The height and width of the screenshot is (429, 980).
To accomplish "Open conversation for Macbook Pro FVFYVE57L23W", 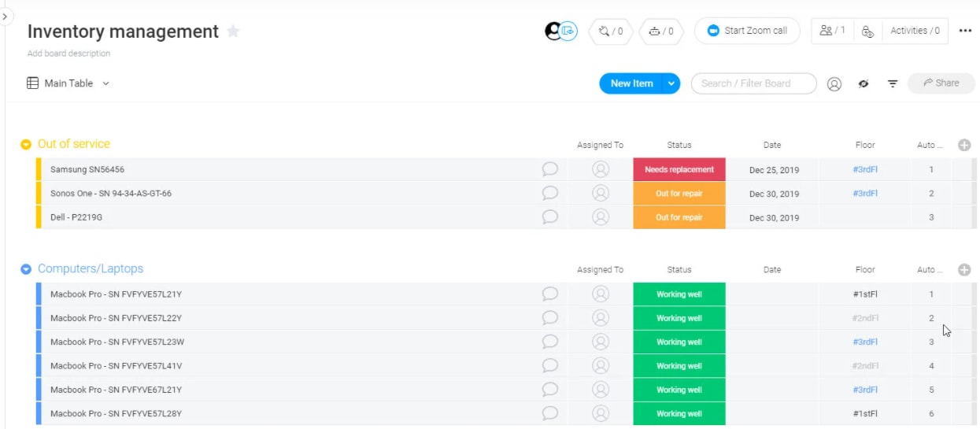I will click(x=550, y=342).
